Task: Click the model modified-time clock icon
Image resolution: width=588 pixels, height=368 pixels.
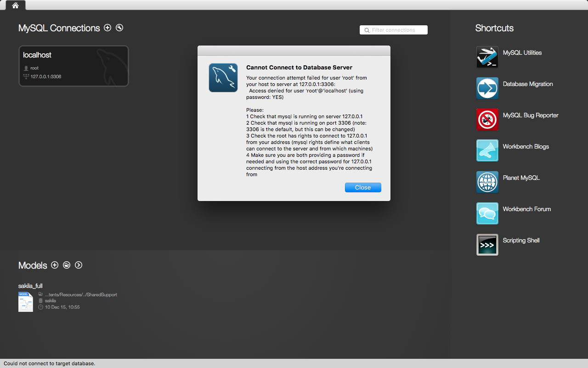Action: [x=40, y=307]
